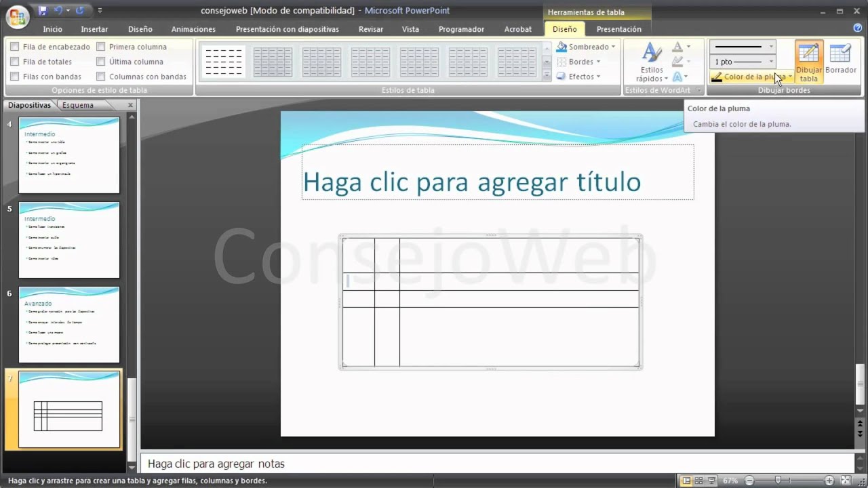This screenshot has height=488, width=868.
Task: Fit slide to current window
Action: coord(845,481)
